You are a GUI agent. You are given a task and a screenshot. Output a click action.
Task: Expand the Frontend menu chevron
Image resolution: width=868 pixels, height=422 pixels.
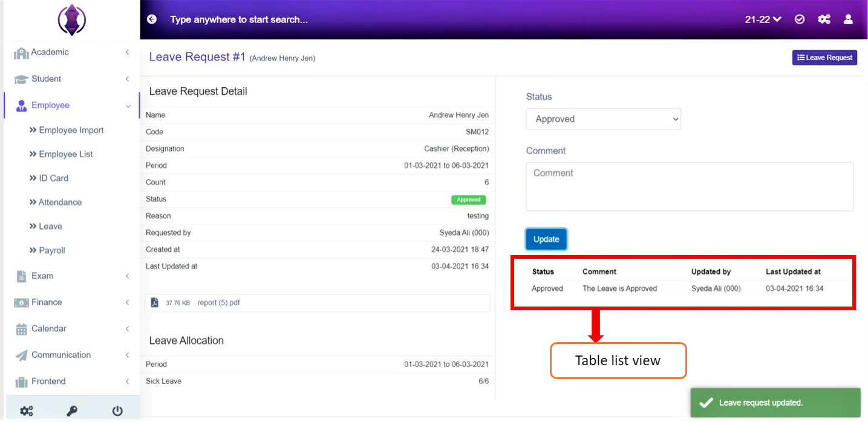pyautogui.click(x=127, y=381)
